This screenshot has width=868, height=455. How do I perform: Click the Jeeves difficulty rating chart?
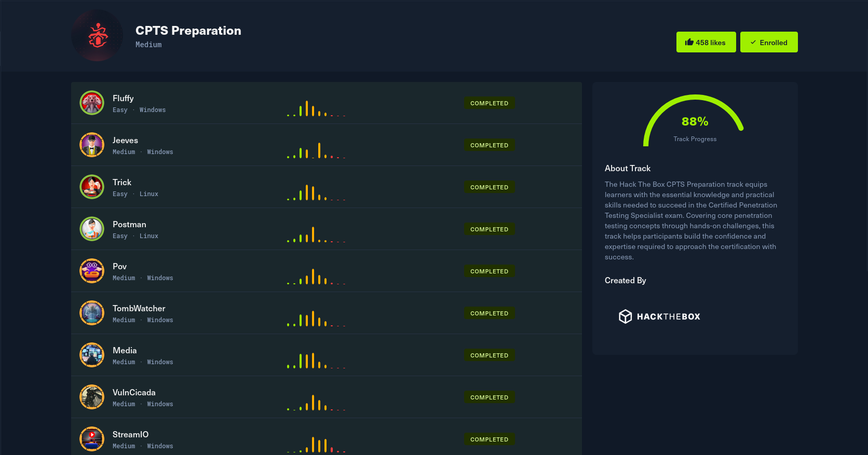(x=316, y=150)
